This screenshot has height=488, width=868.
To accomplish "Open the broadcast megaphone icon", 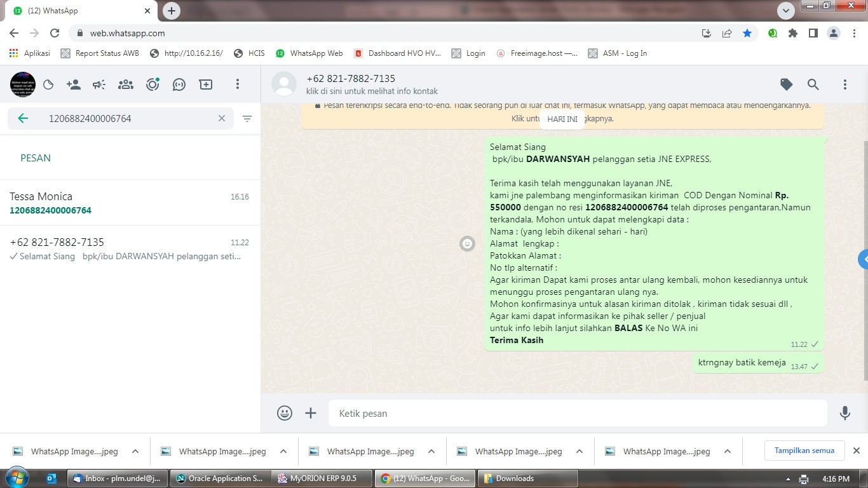I will 99,85.
